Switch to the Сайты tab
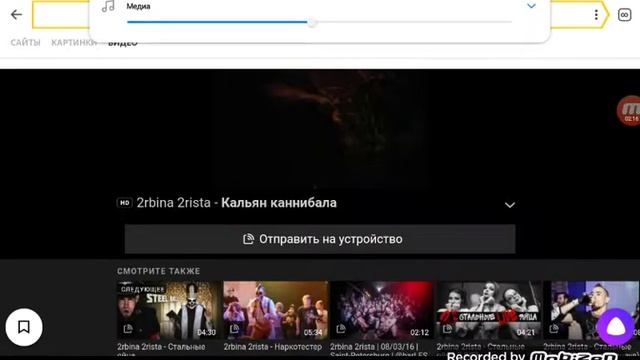Image resolution: width=640 pixels, height=360 pixels. pyautogui.click(x=25, y=42)
